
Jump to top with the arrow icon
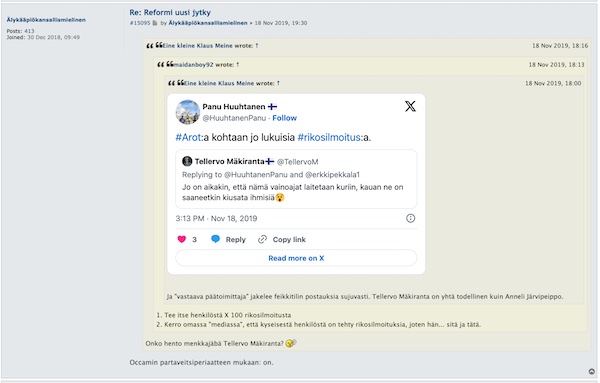pyautogui.click(x=592, y=372)
